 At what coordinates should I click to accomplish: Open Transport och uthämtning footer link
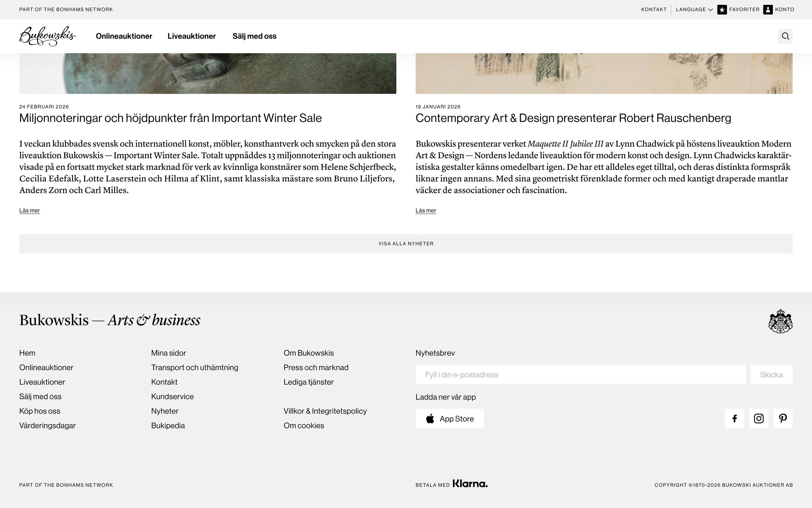point(195,367)
